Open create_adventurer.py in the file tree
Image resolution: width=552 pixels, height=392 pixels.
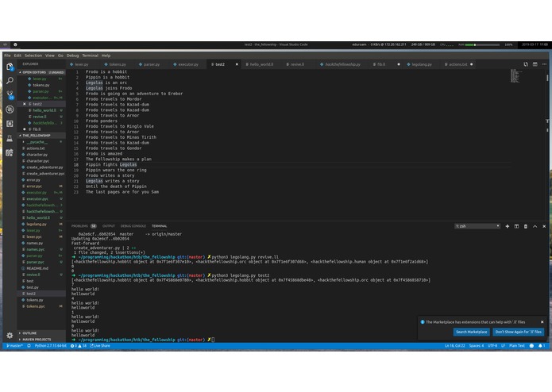pyautogui.click(x=41, y=167)
